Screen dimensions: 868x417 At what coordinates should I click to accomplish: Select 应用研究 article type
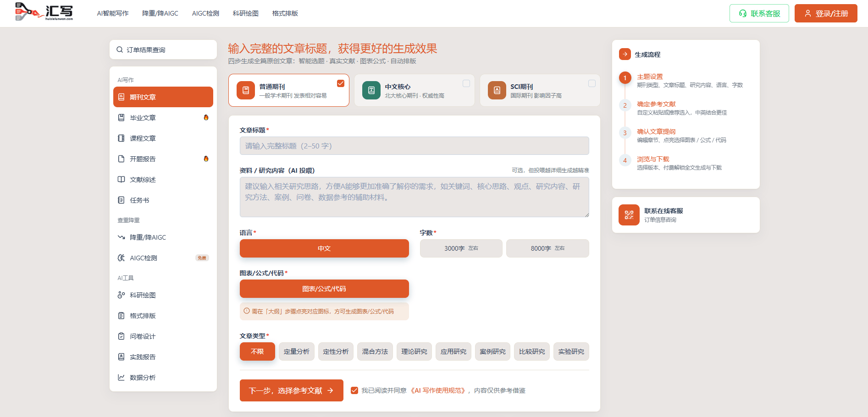(x=453, y=351)
